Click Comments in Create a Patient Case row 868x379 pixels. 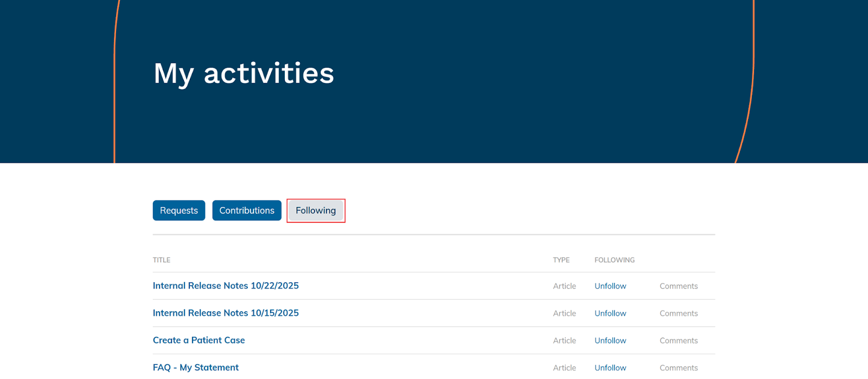click(x=678, y=340)
